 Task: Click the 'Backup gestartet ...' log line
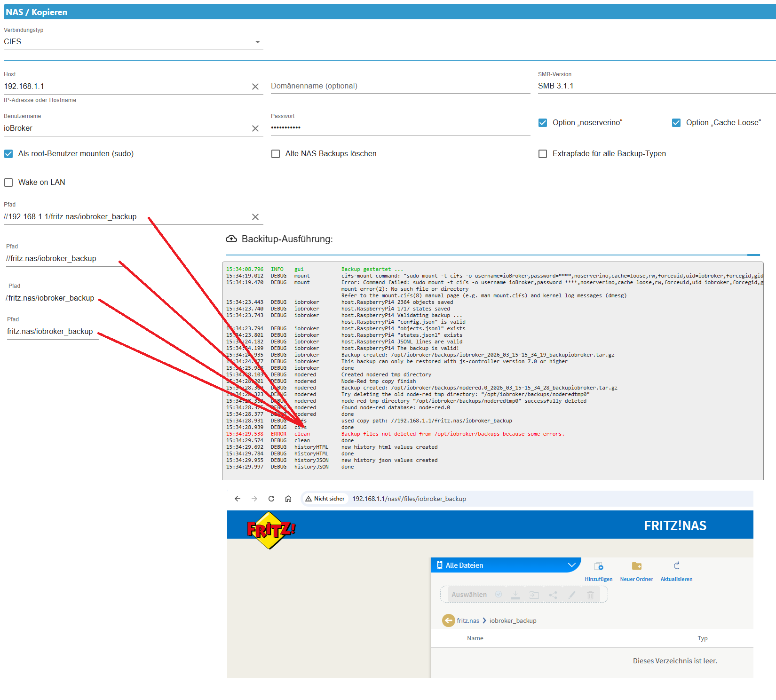click(372, 270)
